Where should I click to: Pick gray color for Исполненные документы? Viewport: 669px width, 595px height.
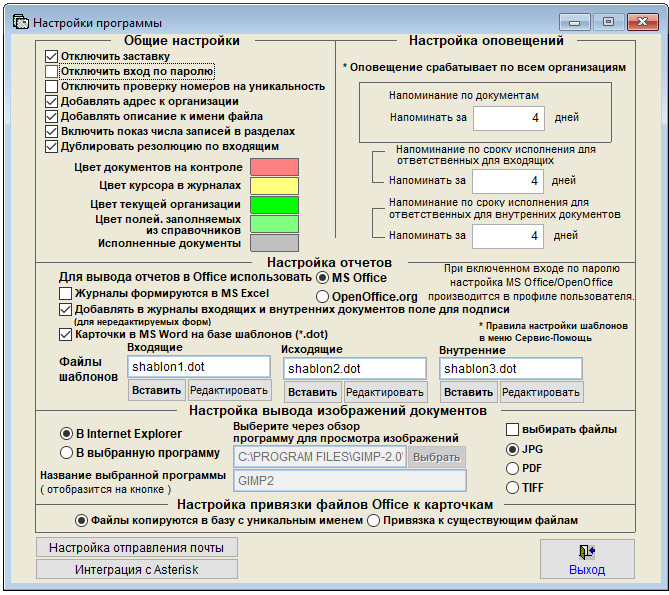coord(274,243)
